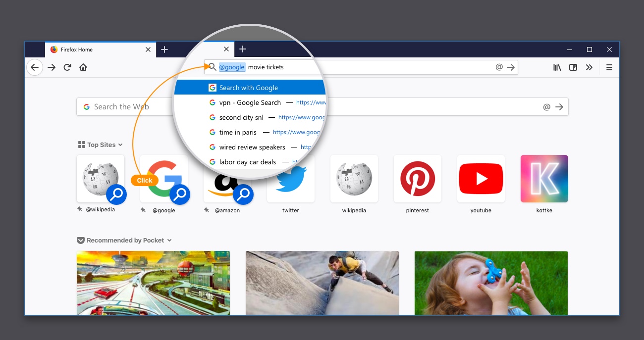Viewport: 644px width, 340px height.
Task: Click the pin icon beside @google
Action: tap(143, 210)
